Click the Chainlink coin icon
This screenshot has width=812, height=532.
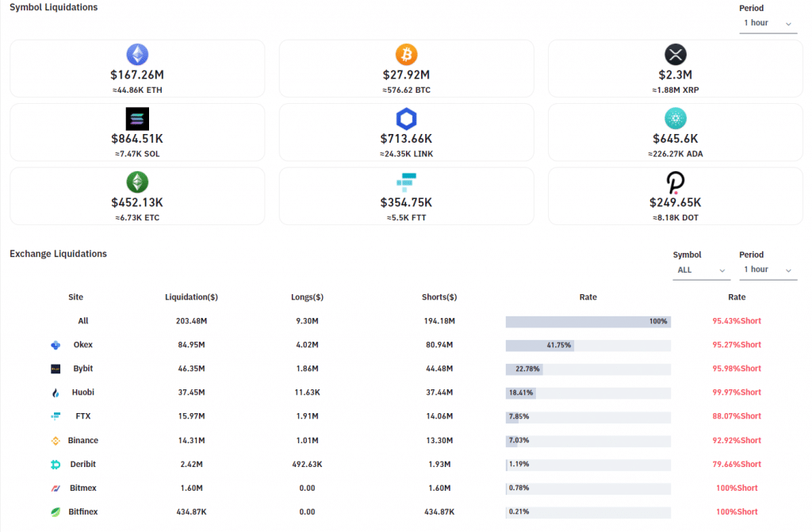tap(406, 119)
